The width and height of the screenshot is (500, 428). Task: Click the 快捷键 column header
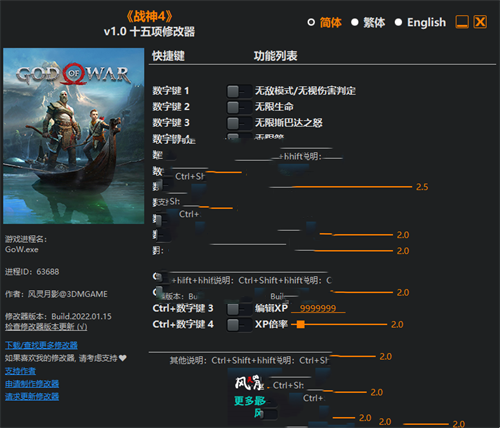click(x=168, y=56)
